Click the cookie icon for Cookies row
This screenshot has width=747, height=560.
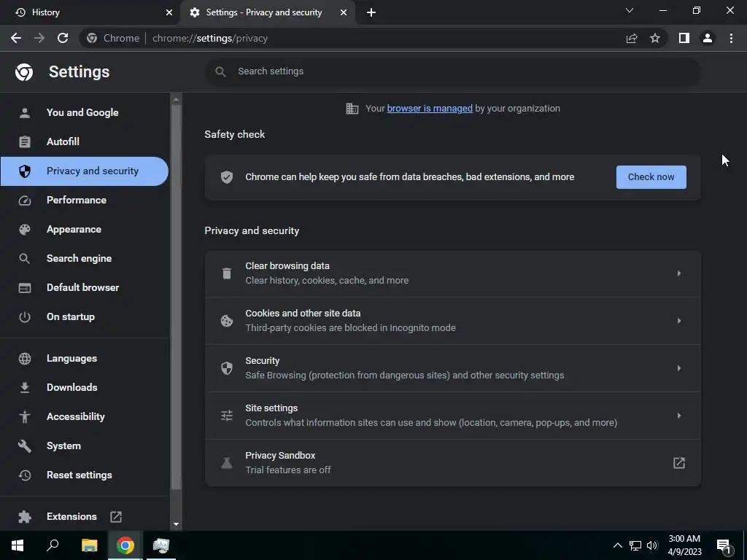(227, 321)
